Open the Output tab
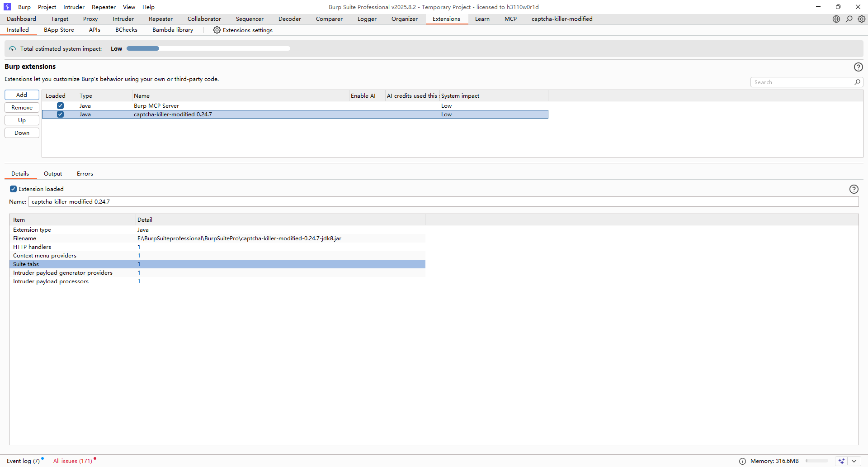868x467 pixels. tap(53, 174)
